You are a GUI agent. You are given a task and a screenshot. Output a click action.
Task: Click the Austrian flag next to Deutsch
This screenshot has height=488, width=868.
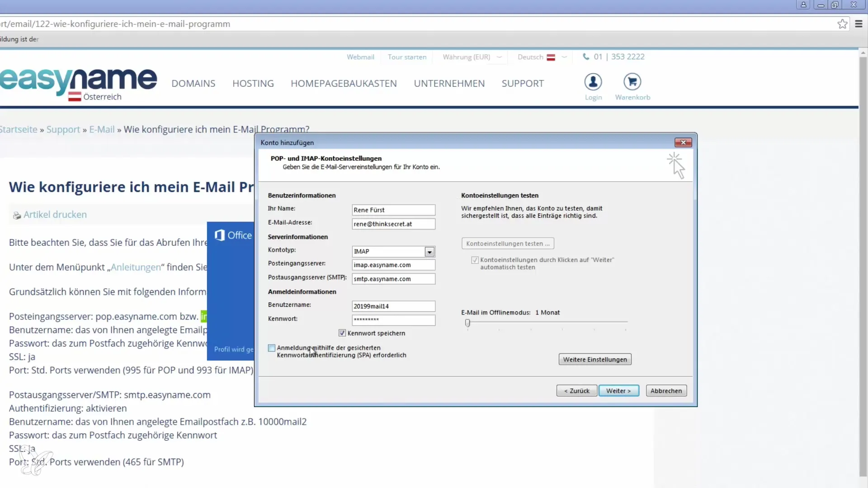(551, 57)
